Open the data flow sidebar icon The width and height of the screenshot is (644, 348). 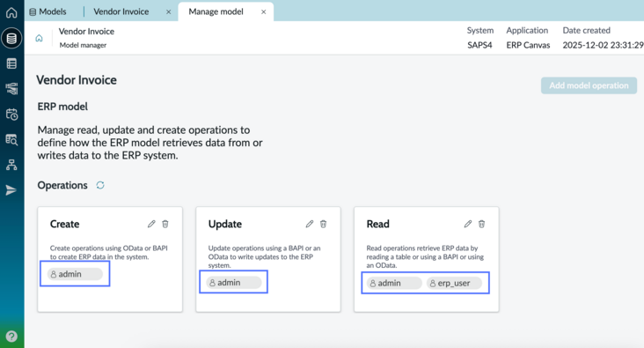(x=11, y=88)
